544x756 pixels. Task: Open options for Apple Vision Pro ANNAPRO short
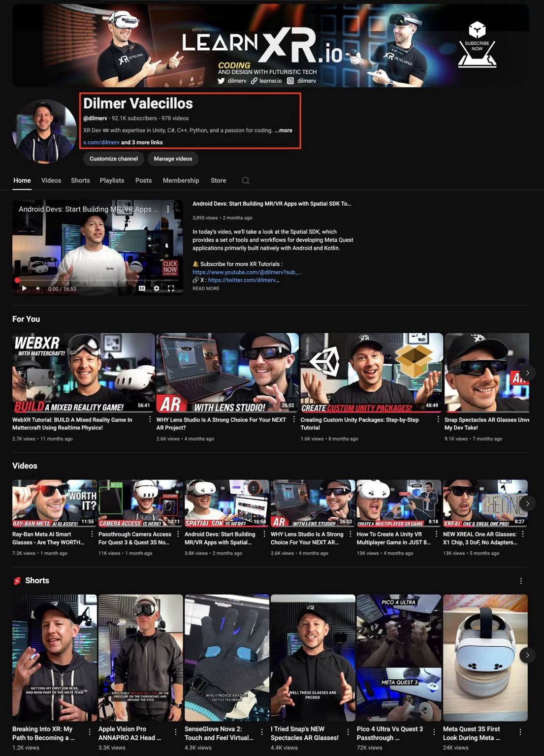point(176,732)
